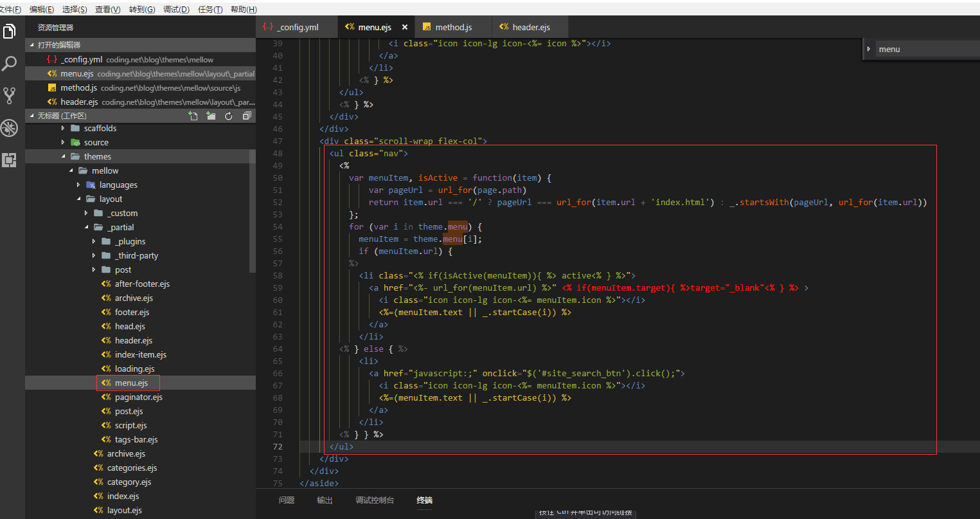The width and height of the screenshot is (980, 519).
Task: Close the menu.ejs editor tab
Action: click(405, 27)
